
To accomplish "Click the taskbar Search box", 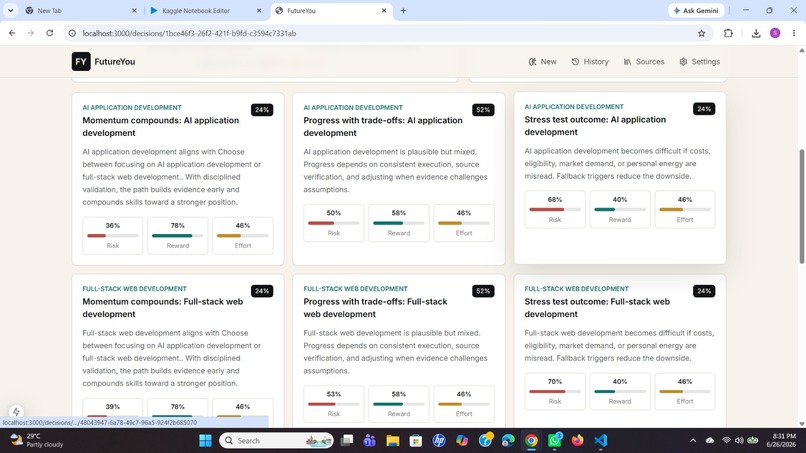I will click(277, 441).
